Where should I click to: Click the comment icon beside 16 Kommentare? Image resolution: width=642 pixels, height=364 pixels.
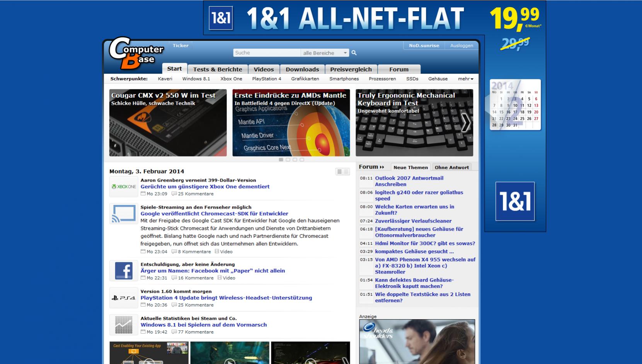coord(174,278)
